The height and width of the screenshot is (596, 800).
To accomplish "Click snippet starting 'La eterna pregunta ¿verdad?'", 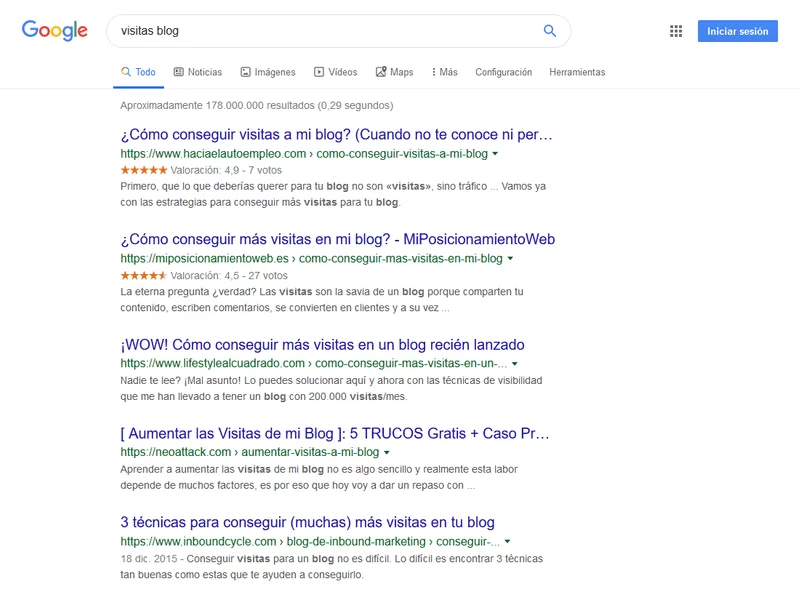I will click(322, 300).
